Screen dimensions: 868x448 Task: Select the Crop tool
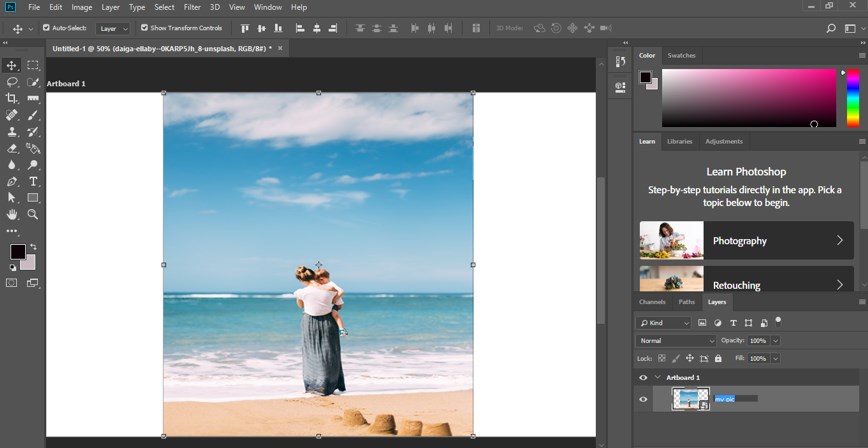(12, 98)
